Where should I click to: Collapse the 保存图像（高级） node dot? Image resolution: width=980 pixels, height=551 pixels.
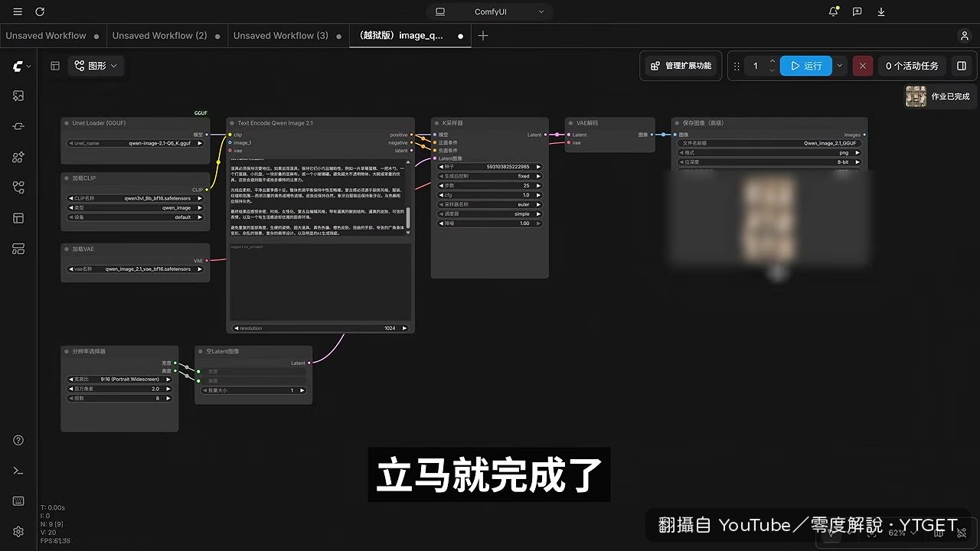[x=678, y=123]
